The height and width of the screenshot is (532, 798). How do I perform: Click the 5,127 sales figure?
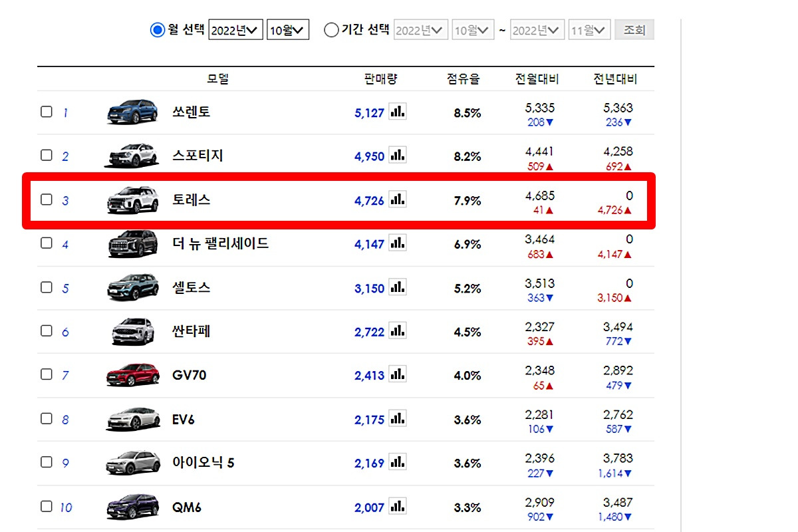[x=370, y=113]
